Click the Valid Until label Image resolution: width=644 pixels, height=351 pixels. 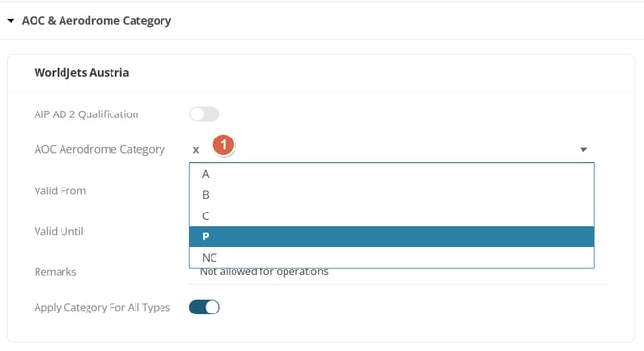59,231
